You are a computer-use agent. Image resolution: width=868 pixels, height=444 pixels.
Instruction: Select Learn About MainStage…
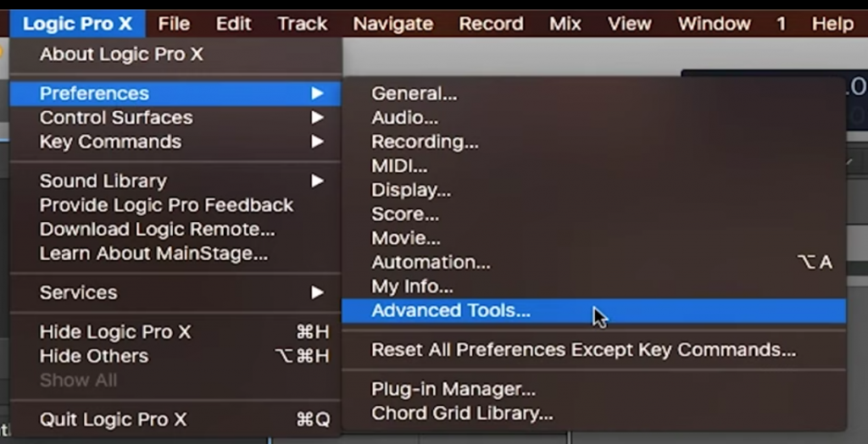[175, 253]
